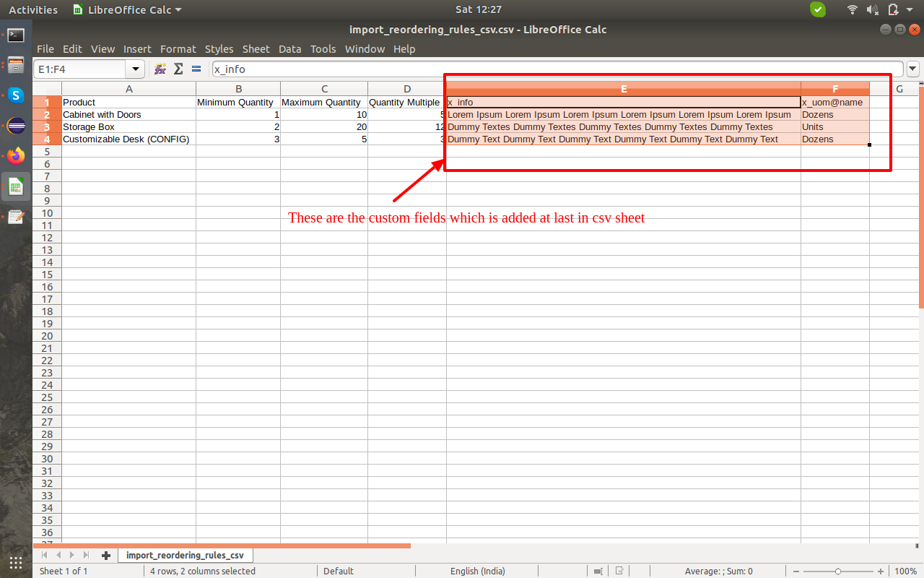This screenshot has width=924, height=578.
Task: Launch Firefox from the dock
Action: coord(16,156)
